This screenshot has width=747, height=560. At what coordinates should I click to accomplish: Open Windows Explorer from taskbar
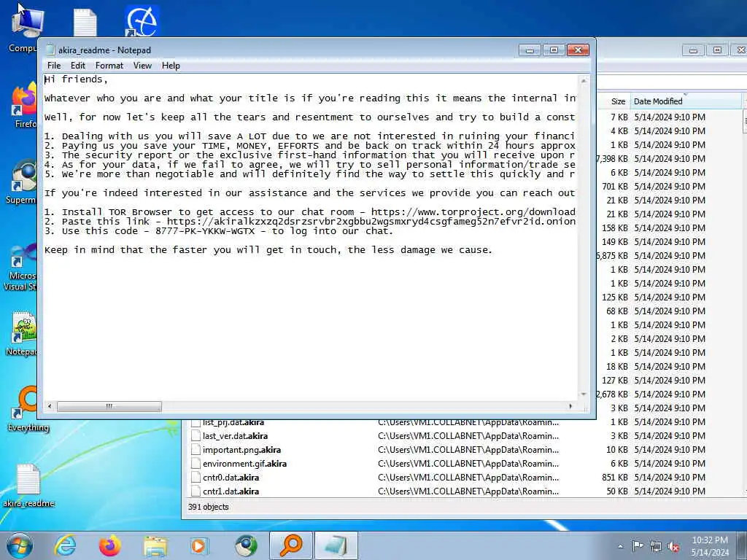[x=155, y=545]
